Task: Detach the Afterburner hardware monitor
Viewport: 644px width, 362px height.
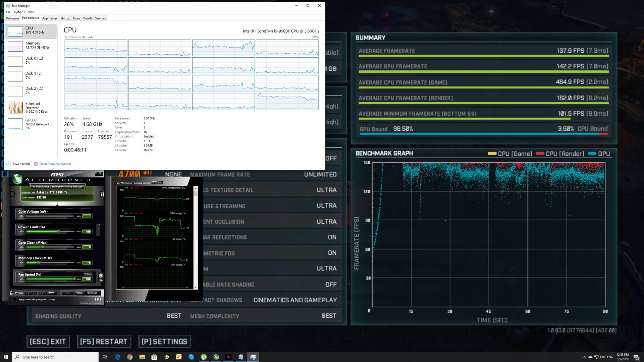Action: coord(157,183)
